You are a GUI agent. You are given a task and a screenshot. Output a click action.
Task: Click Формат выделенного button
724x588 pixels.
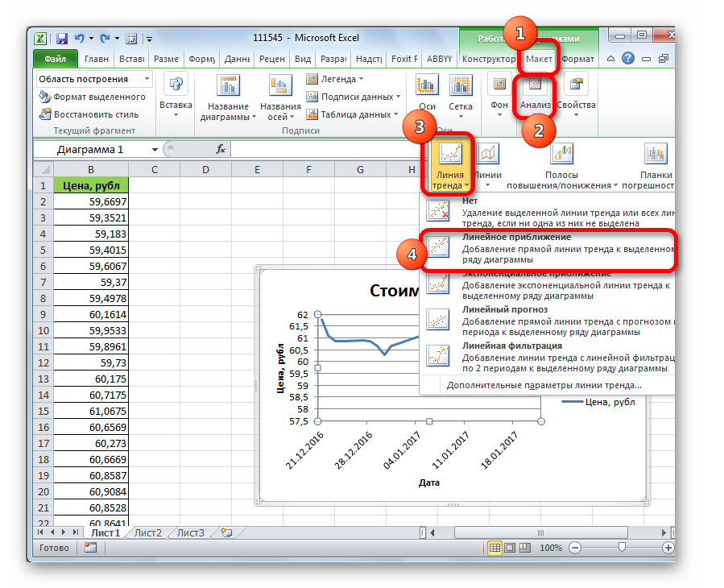pos(92,97)
